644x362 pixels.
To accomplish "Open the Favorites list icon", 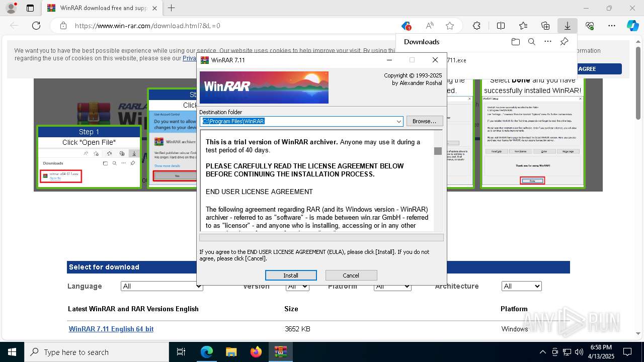I will tap(523, 26).
